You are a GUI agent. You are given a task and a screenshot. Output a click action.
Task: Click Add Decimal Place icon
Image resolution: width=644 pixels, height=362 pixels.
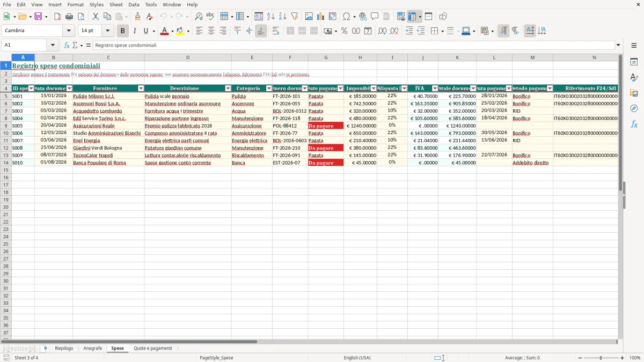pyautogui.click(x=382, y=31)
